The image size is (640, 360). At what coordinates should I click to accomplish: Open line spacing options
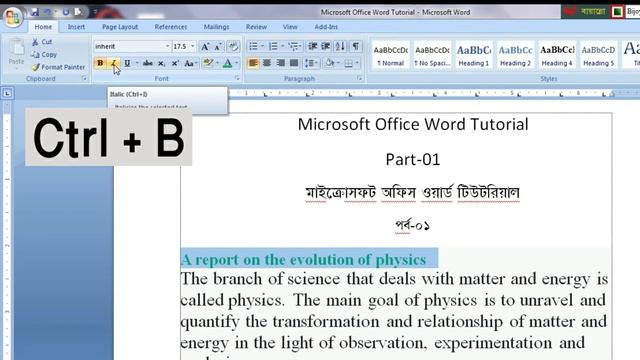tap(311, 63)
